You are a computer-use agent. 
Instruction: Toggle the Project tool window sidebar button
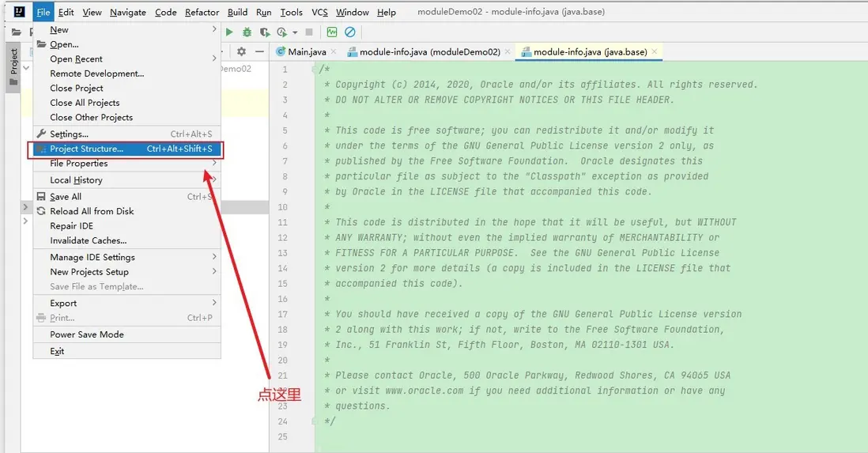(14, 66)
